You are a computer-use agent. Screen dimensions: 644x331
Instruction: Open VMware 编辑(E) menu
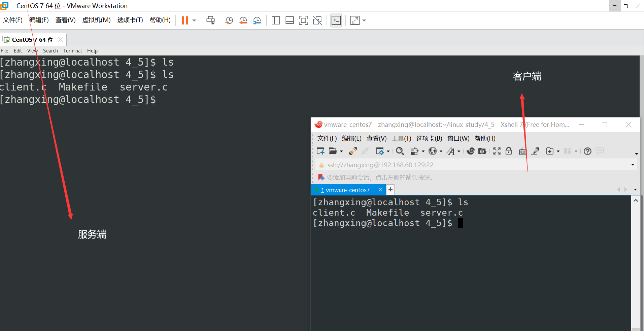39,20
